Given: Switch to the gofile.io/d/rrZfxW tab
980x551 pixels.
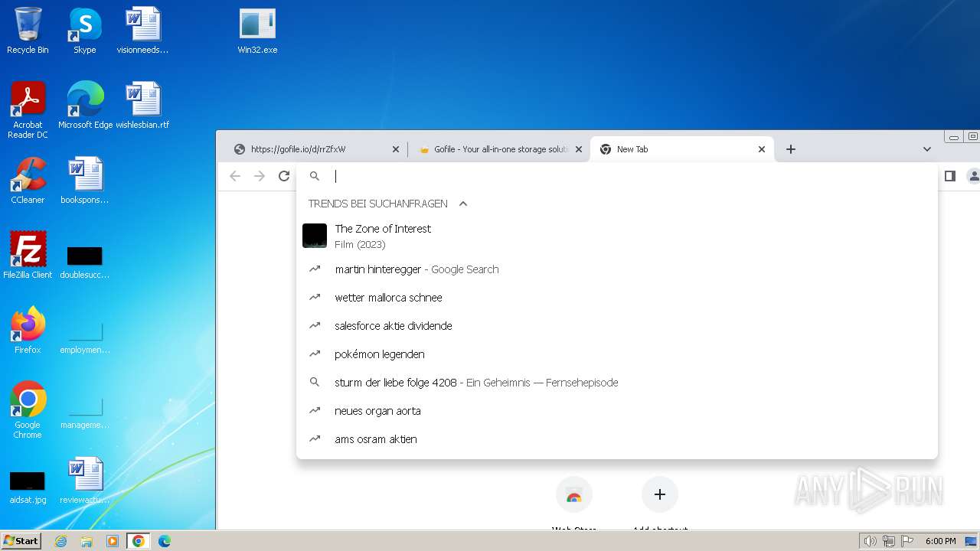Looking at the screenshot, I should (317, 149).
